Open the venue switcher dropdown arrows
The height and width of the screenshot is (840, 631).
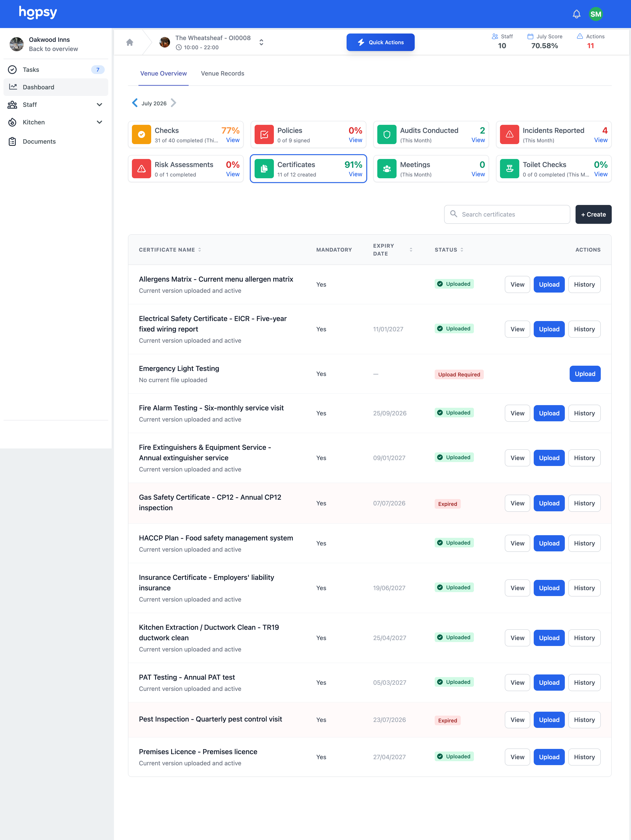pos(261,42)
